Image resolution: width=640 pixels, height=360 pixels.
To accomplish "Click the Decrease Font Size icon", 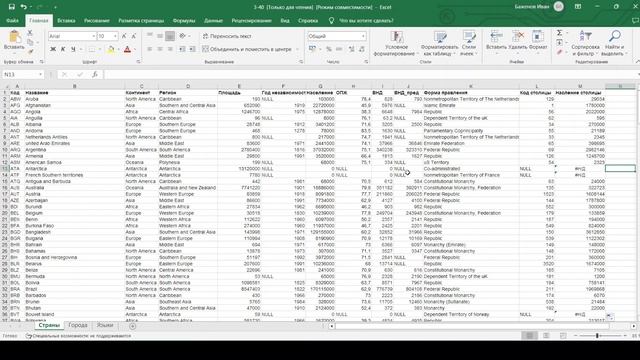I will pos(134,36).
